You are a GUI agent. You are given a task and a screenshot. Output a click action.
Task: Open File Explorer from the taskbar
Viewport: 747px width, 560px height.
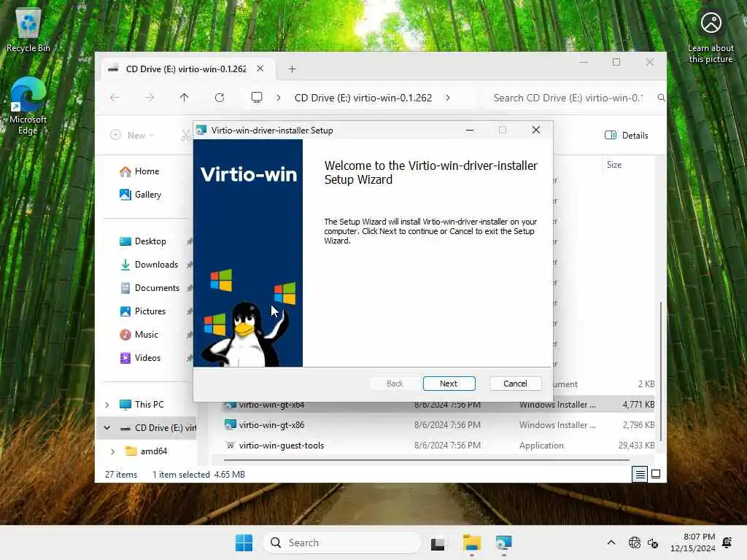tap(472, 542)
